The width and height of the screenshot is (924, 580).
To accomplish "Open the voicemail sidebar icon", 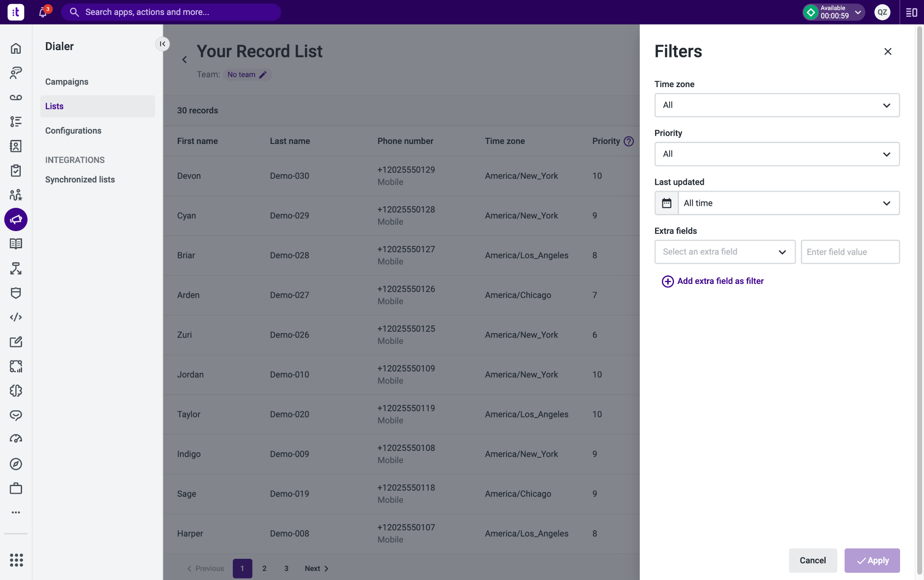I will (x=16, y=97).
